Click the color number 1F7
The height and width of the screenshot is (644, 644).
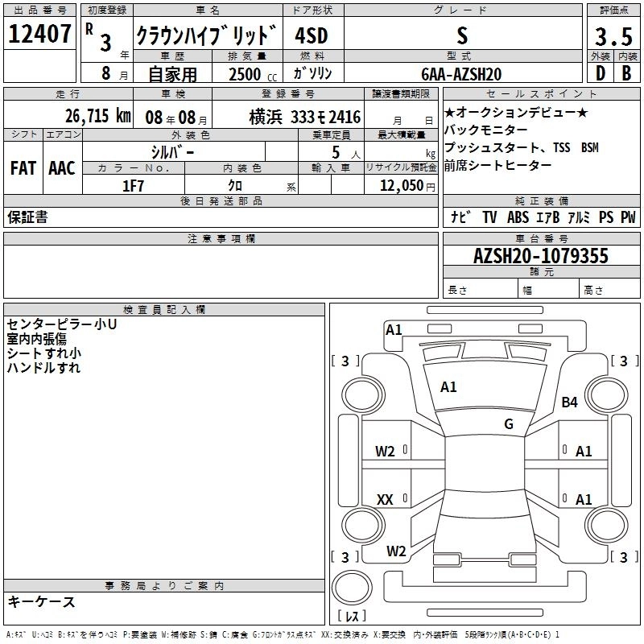[x=133, y=185]
